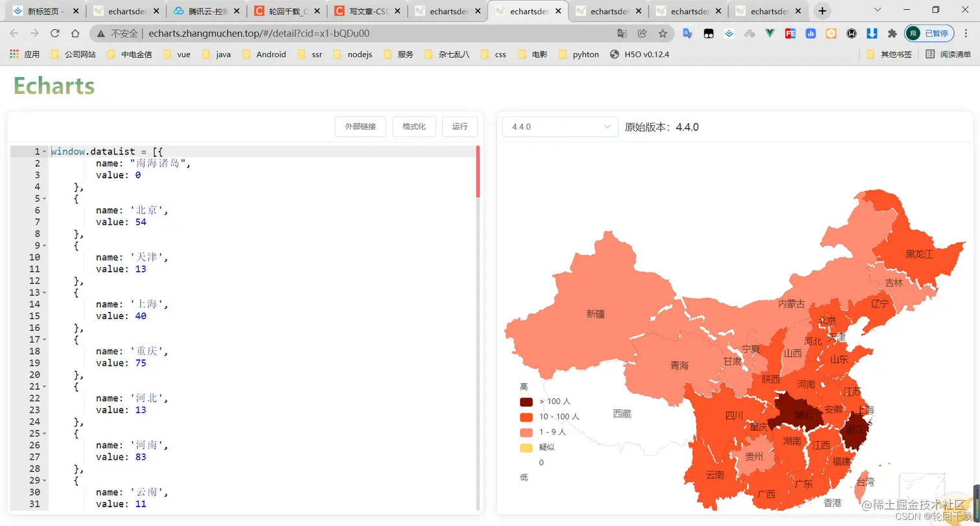
Task: Bookmark this page via the star icon
Action: (664, 33)
